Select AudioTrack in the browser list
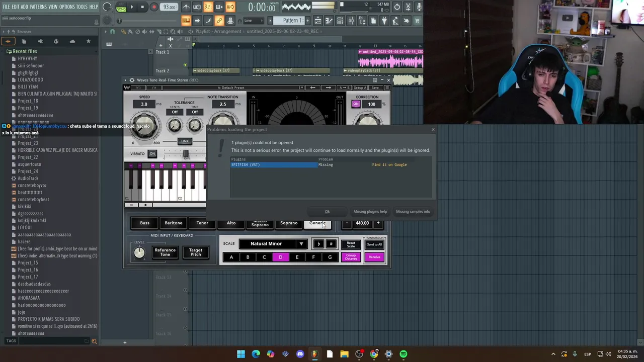Viewport: 644px width, 362px height. [28, 178]
